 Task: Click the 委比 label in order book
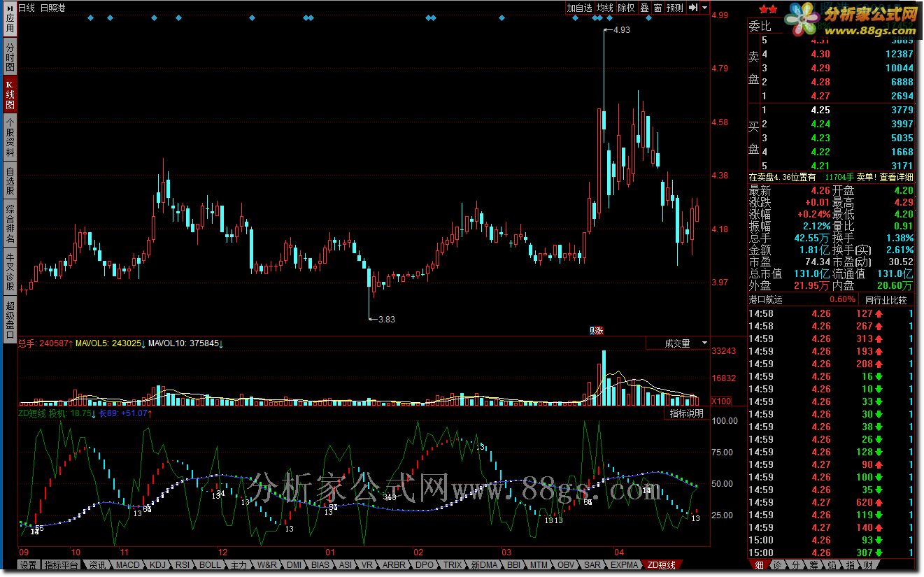(760, 27)
